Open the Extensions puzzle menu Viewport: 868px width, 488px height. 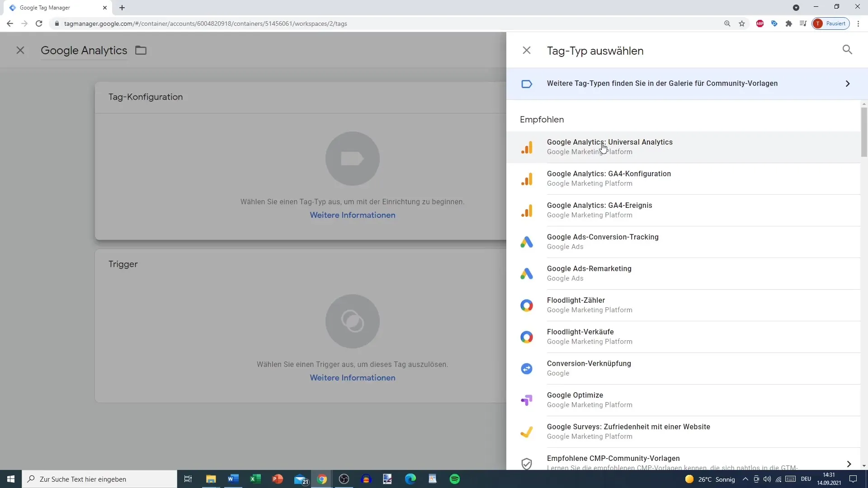click(789, 23)
